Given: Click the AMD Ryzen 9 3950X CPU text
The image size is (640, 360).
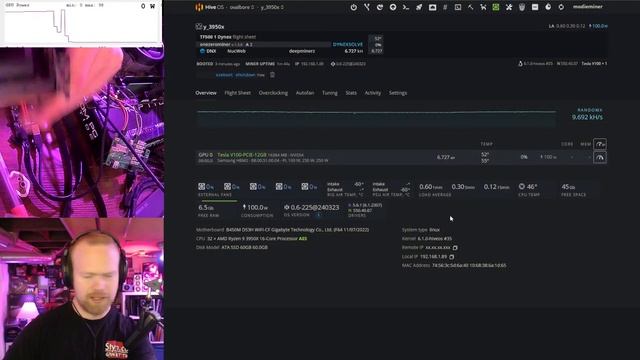Looking at the screenshot, I should [256, 239].
